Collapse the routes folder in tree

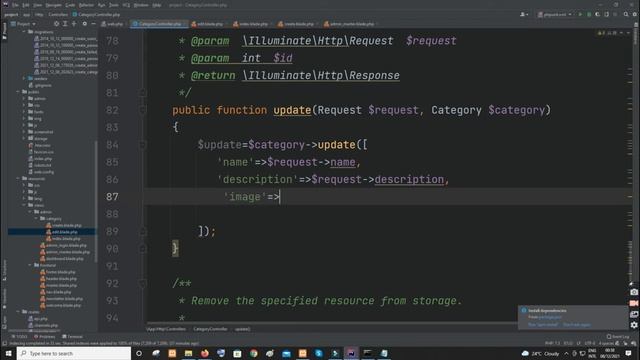18,311
